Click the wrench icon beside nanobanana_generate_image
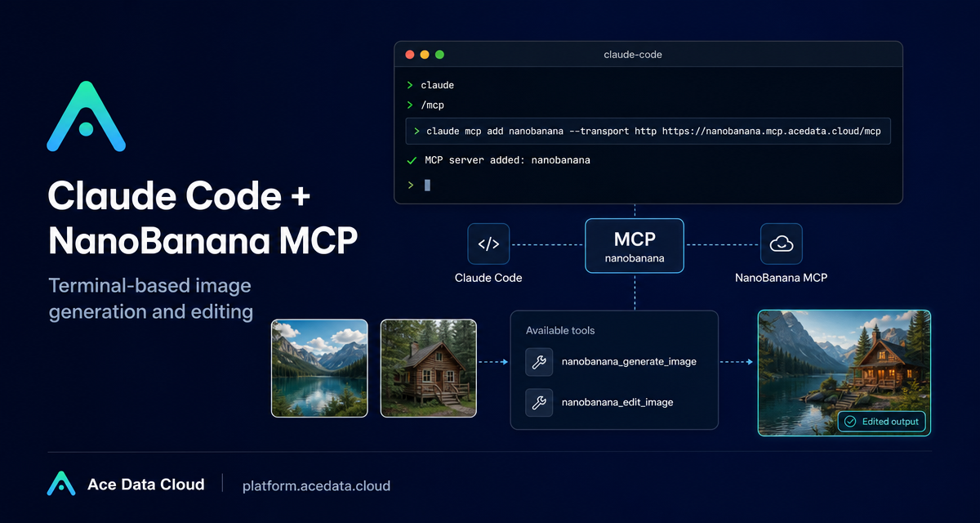Viewport: 980px width, 523px height. pyautogui.click(x=539, y=361)
